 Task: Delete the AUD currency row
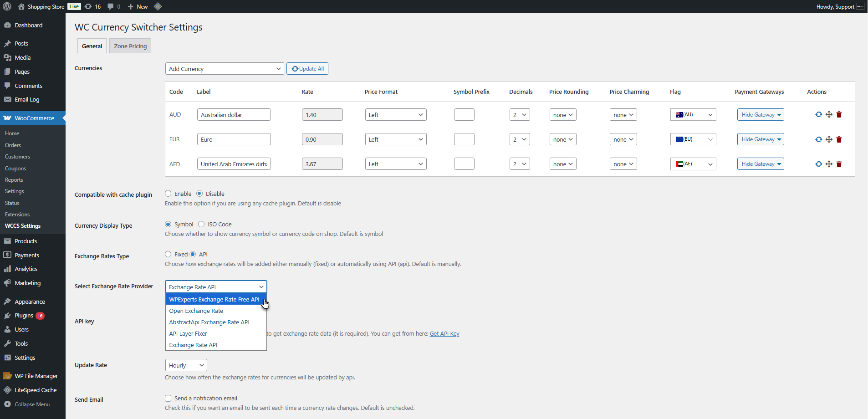pos(839,115)
